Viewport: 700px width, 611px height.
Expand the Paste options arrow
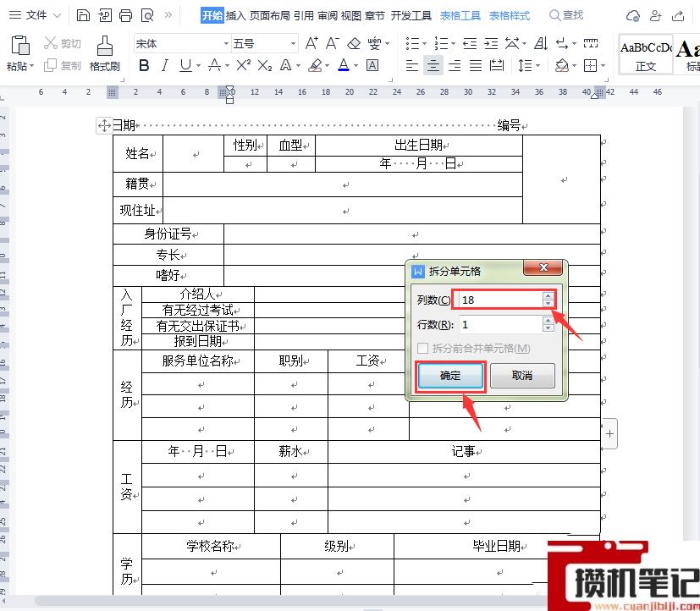[31, 66]
